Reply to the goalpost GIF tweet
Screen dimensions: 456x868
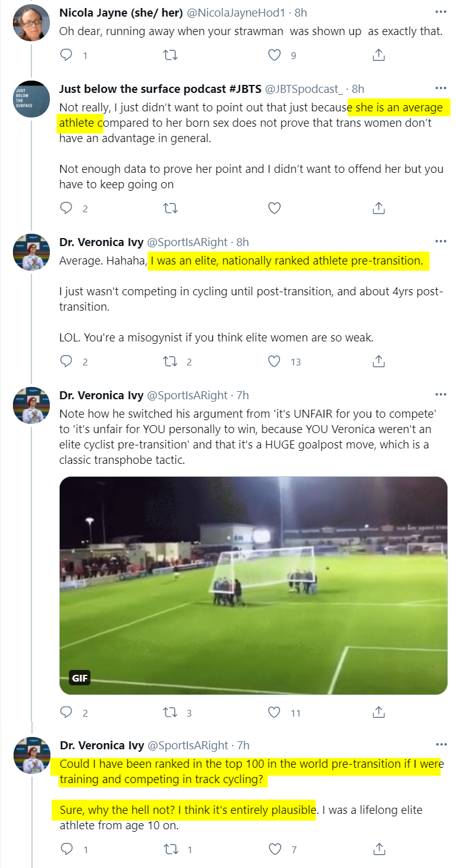(x=66, y=712)
